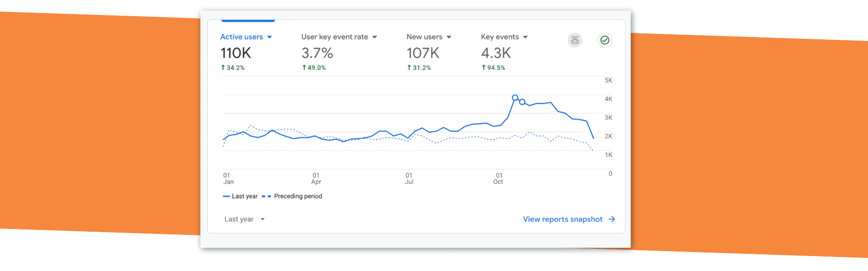Expand the Key events metric dropdown arrow
The height and width of the screenshot is (271, 868).
point(525,37)
